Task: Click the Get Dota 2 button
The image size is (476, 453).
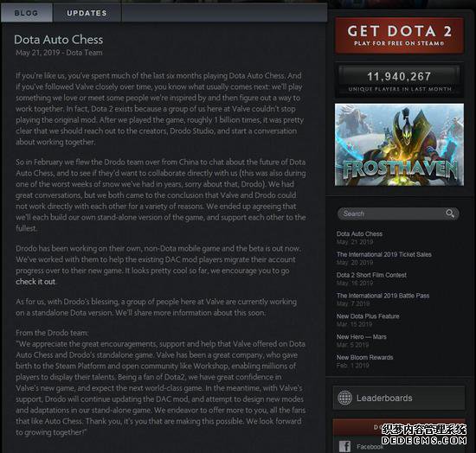Action: pyautogui.click(x=399, y=35)
